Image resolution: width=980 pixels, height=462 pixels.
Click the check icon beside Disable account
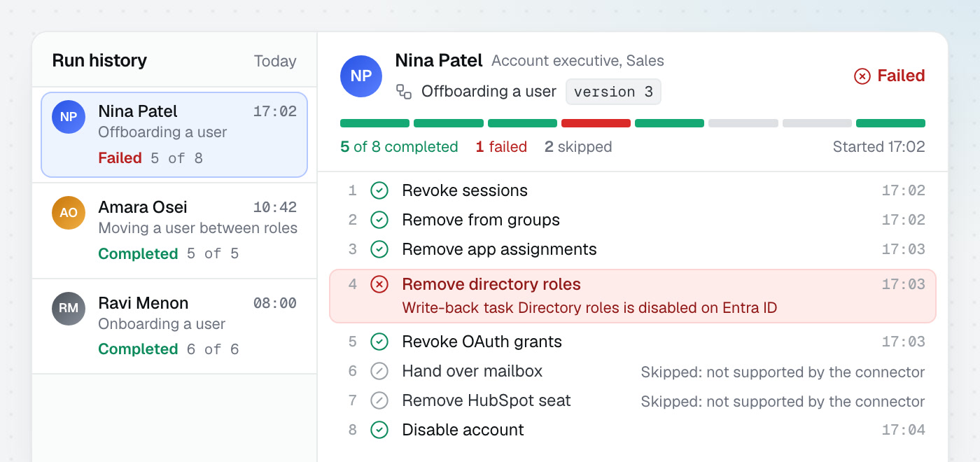pos(379,430)
